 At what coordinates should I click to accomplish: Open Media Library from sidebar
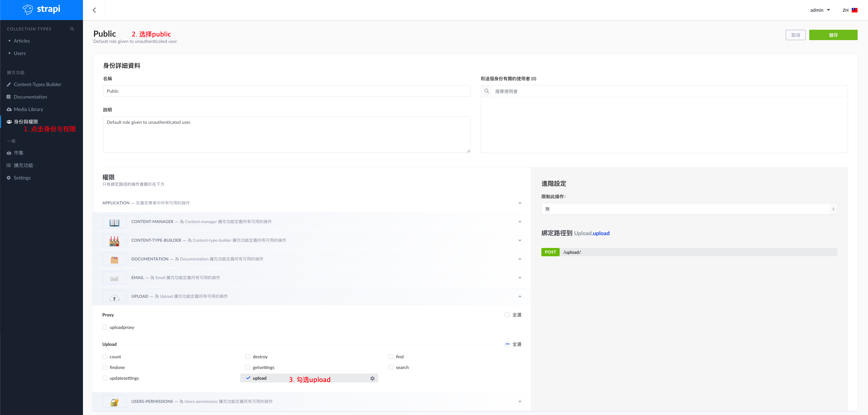(x=28, y=109)
